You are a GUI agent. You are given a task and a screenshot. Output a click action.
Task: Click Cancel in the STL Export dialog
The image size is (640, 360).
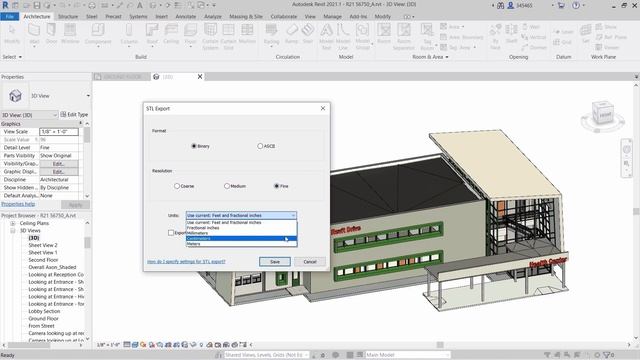click(x=310, y=262)
